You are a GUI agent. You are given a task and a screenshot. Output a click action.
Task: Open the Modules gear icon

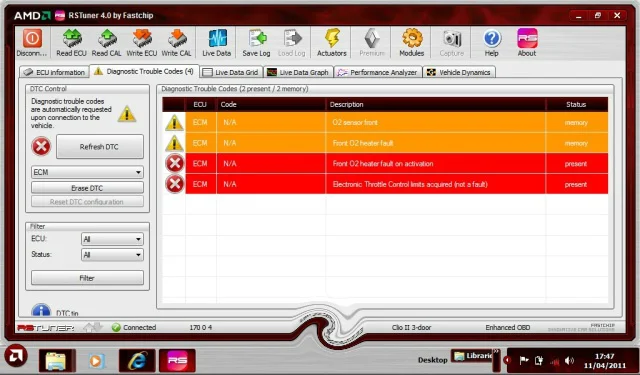click(x=412, y=39)
